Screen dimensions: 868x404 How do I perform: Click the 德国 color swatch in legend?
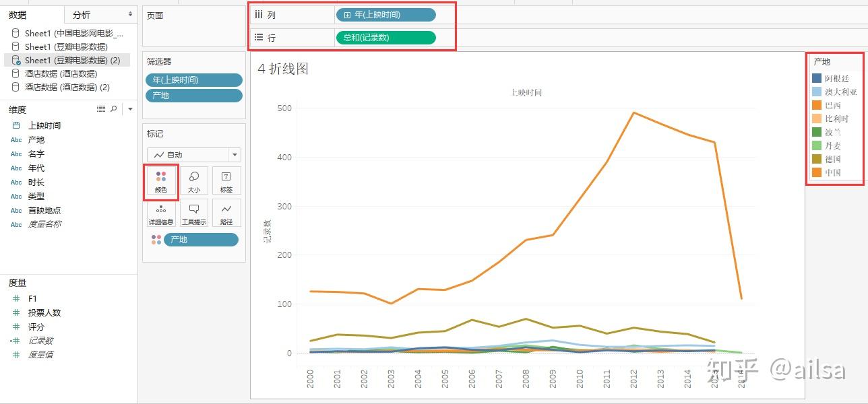817,159
